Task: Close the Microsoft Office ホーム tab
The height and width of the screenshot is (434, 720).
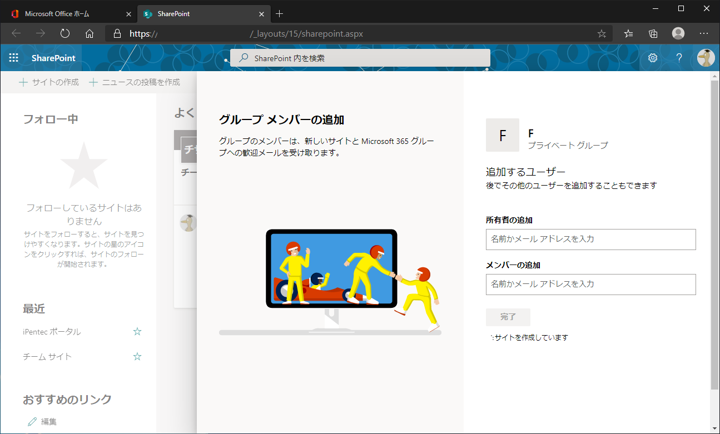Action: click(x=129, y=14)
